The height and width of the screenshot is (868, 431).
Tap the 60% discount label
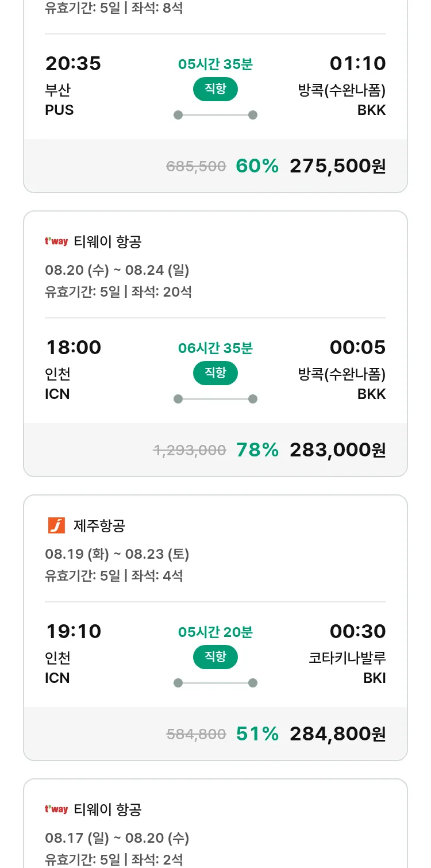[x=257, y=166]
